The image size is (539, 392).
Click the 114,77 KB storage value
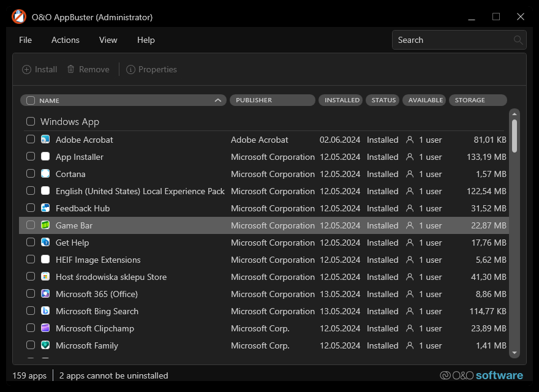click(x=488, y=311)
